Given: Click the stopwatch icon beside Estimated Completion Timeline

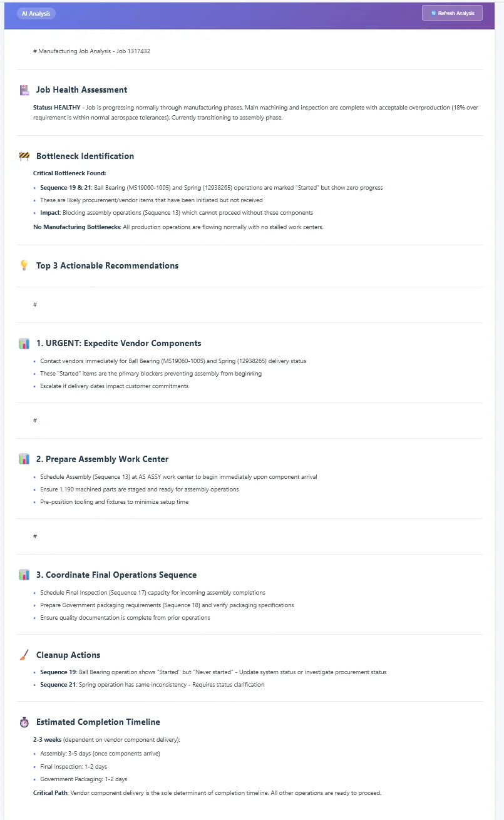Looking at the screenshot, I should pos(24,722).
